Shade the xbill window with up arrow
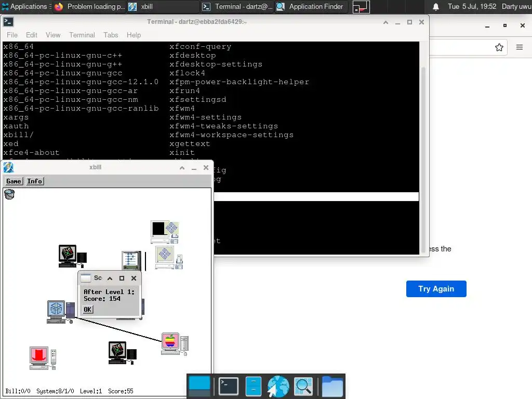Screen dimensions: 532x399 182,168
